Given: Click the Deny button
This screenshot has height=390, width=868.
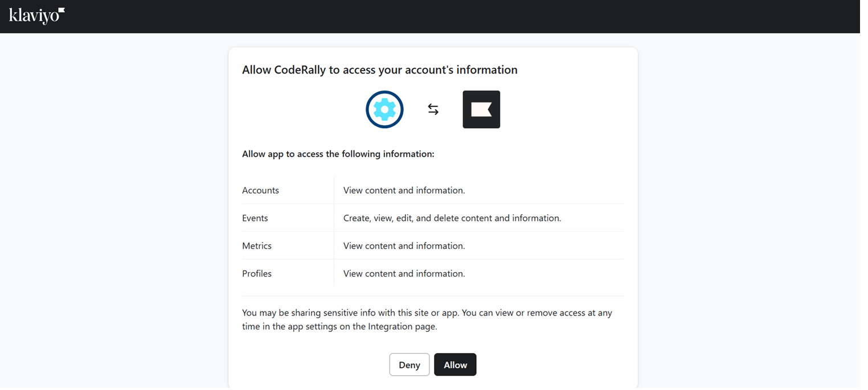Looking at the screenshot, I should 410,364.
